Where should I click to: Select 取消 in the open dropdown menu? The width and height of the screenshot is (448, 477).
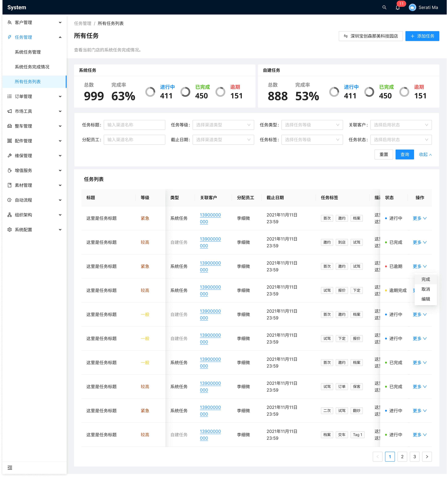425,289
